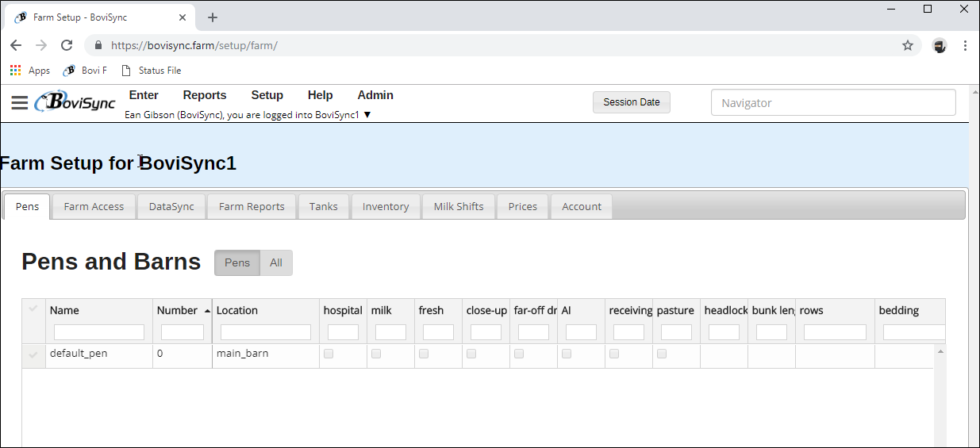
Task: Toggle far-off dry checkbox for default_pen
Action: coord(519,354)
